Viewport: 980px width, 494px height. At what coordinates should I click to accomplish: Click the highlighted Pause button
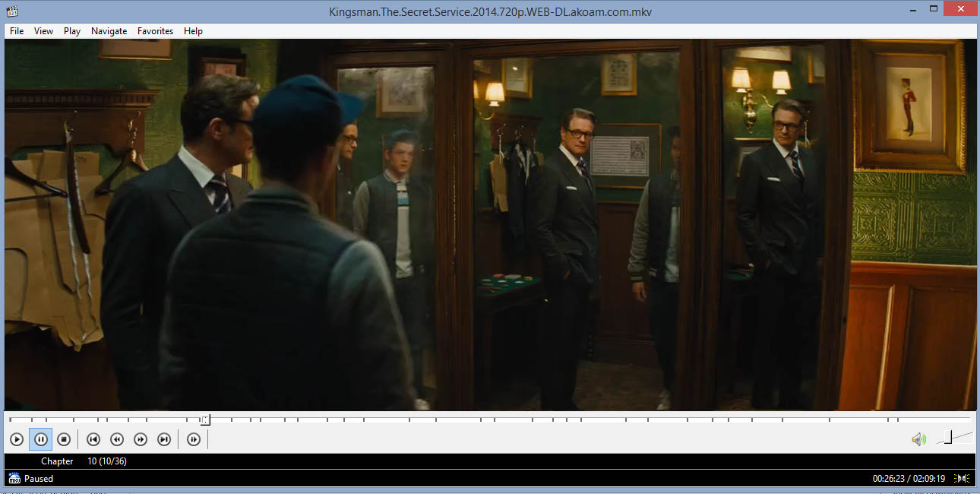click(41, 439)
